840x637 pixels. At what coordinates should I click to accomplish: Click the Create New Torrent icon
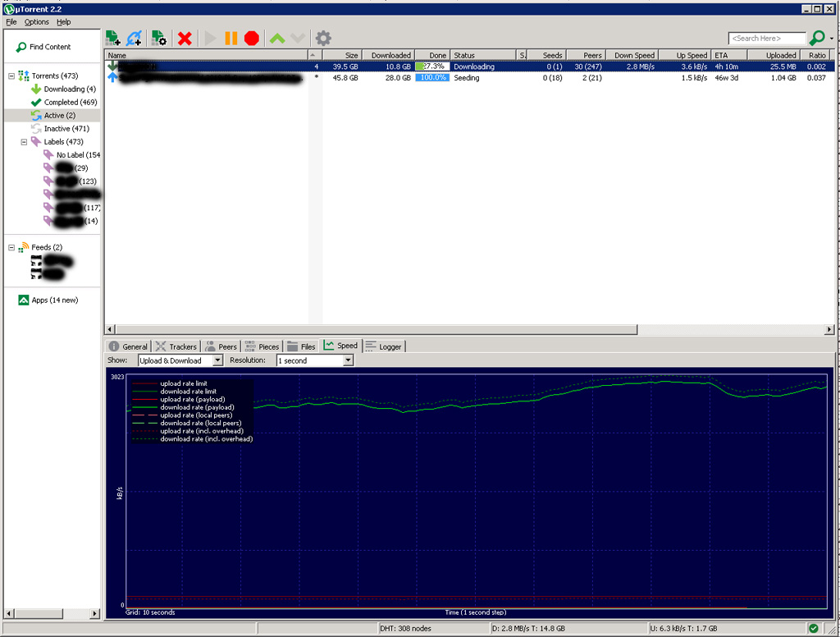159,38
